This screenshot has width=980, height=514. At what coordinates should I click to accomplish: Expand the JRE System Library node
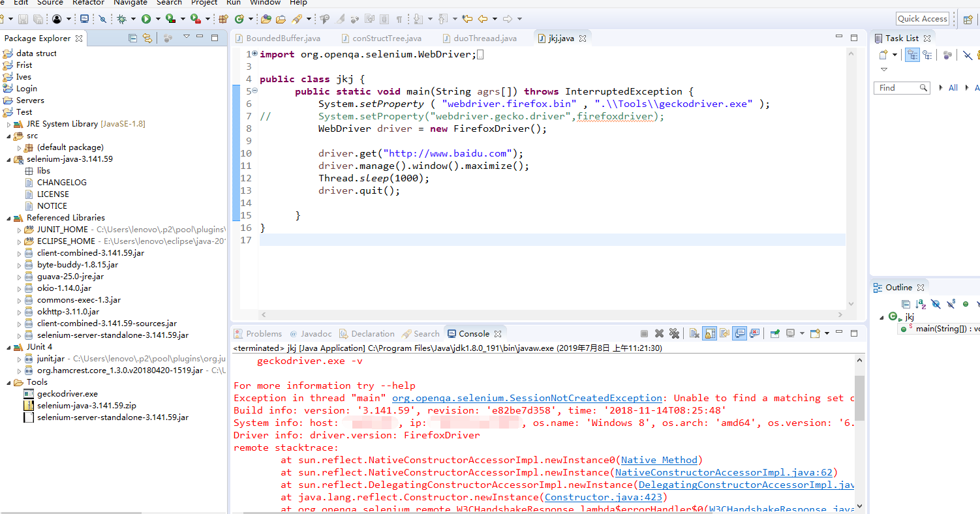click(9, 124)
